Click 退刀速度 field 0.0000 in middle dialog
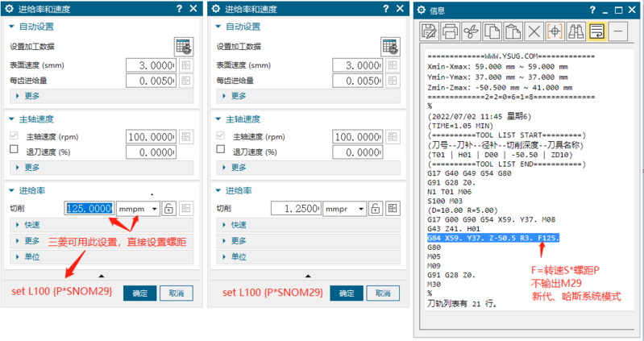644x341 pixels. coord(357,152)
